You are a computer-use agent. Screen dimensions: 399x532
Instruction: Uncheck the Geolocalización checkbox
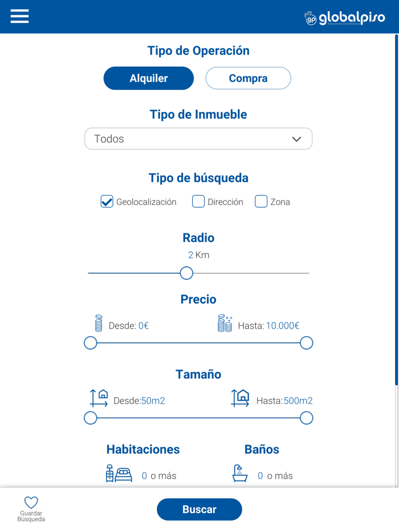tap(107, 202)
